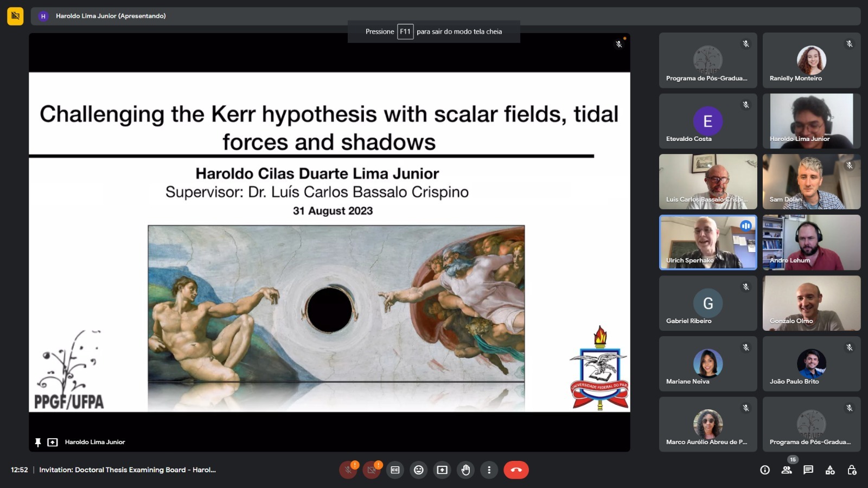The height and width of the screenshot is (488, 868).
Task: Select Gonzalo Olmo video tile
Action: coord(812,303)
